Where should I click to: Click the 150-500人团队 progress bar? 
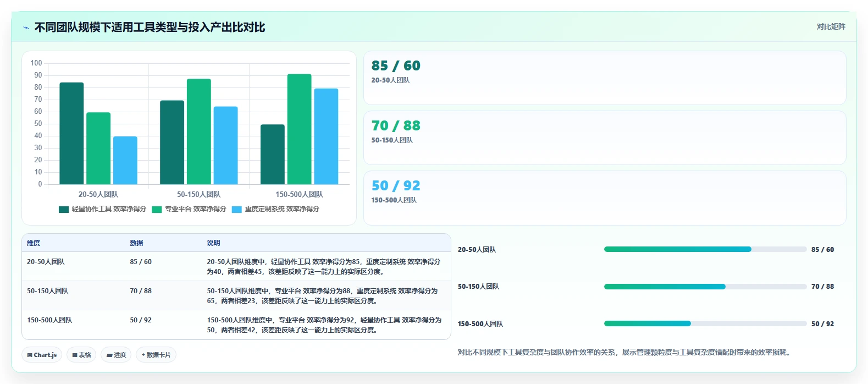[705, 323]
